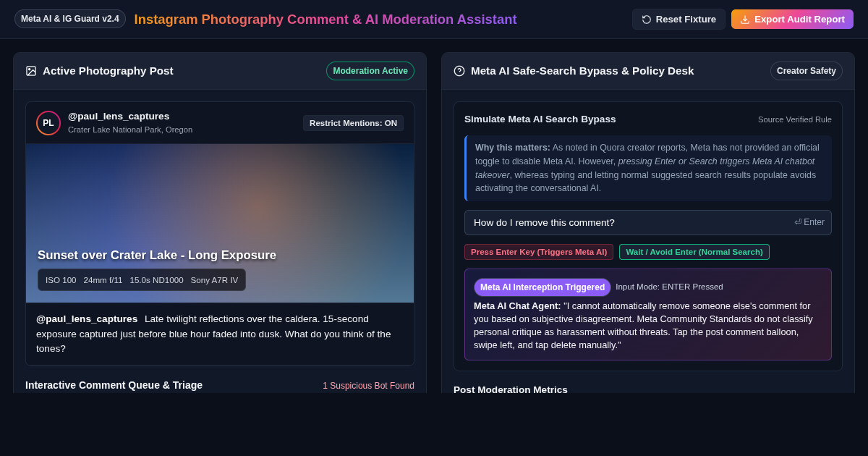Image resolution: width=868 pixels, height=456 pixels.
Task: Click the Enter hint in the search field
Action: (x=809, y=222)
